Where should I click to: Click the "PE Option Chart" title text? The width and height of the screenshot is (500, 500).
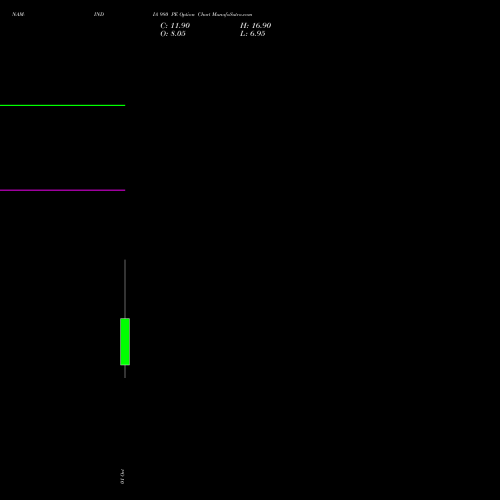191,14
